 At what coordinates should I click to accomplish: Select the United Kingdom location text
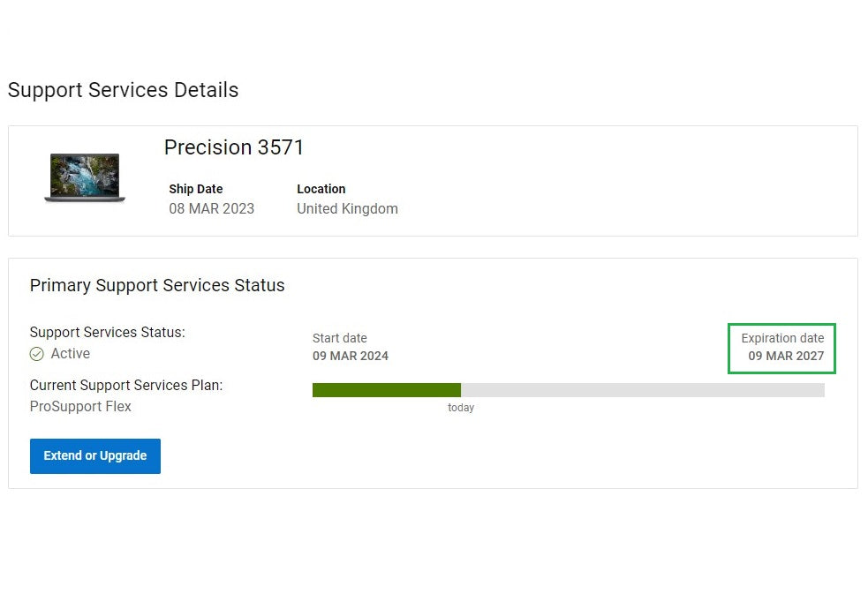coord(347,209)
